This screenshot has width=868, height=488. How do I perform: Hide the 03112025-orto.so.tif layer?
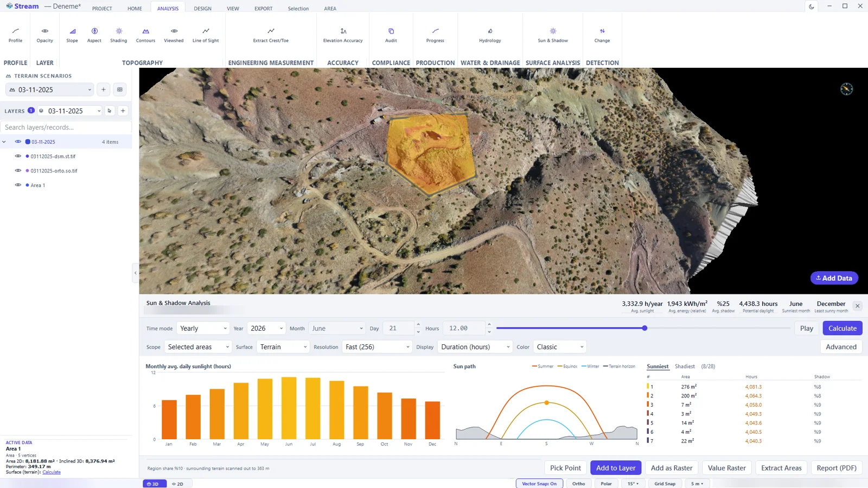18,170
